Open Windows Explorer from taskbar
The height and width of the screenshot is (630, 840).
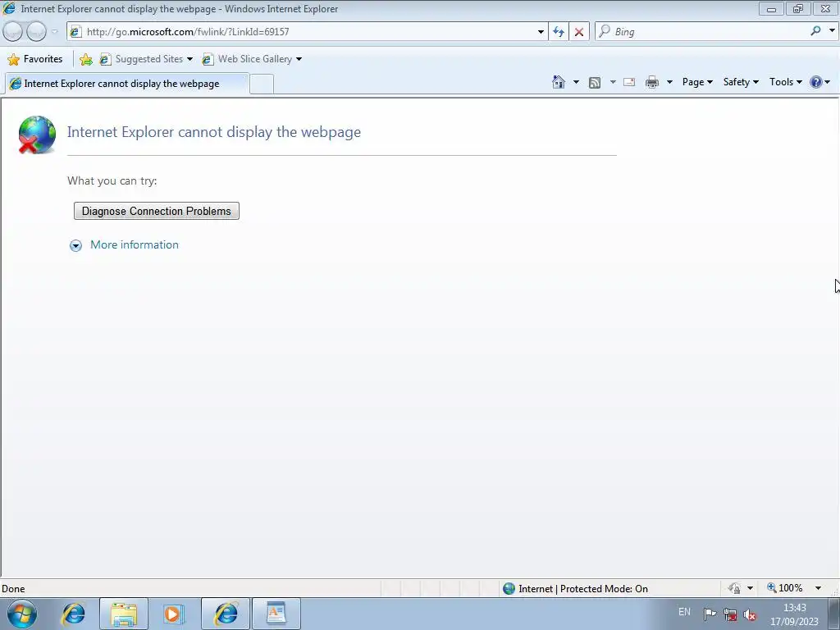[x=124, y=614]
